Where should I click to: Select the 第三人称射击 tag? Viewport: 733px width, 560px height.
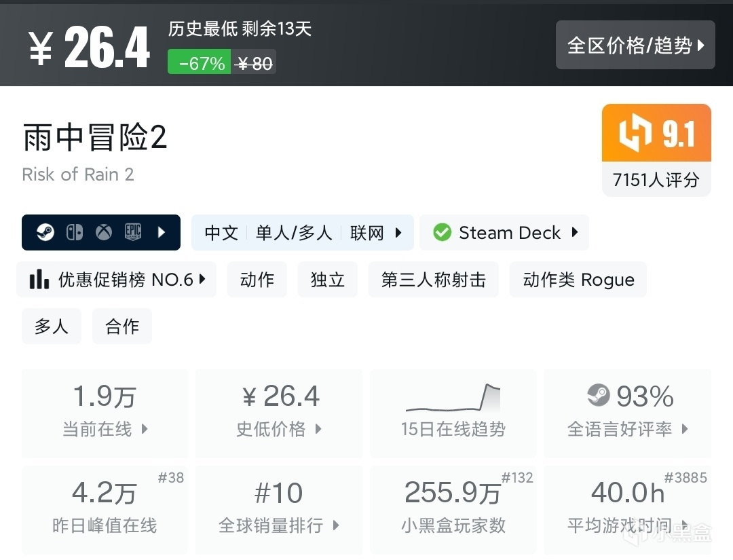pyautogui.click(x=434, y=280)
